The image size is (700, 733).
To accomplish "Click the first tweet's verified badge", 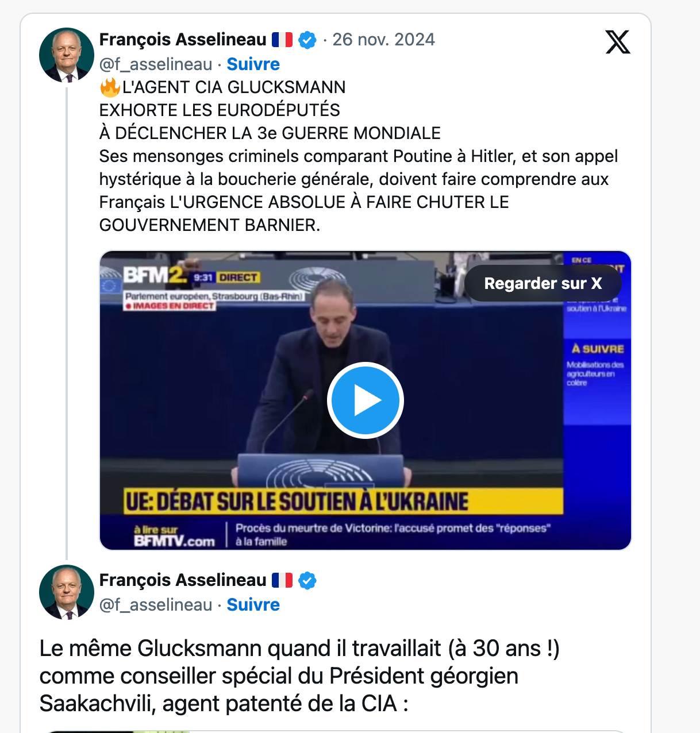I will 307,40.
